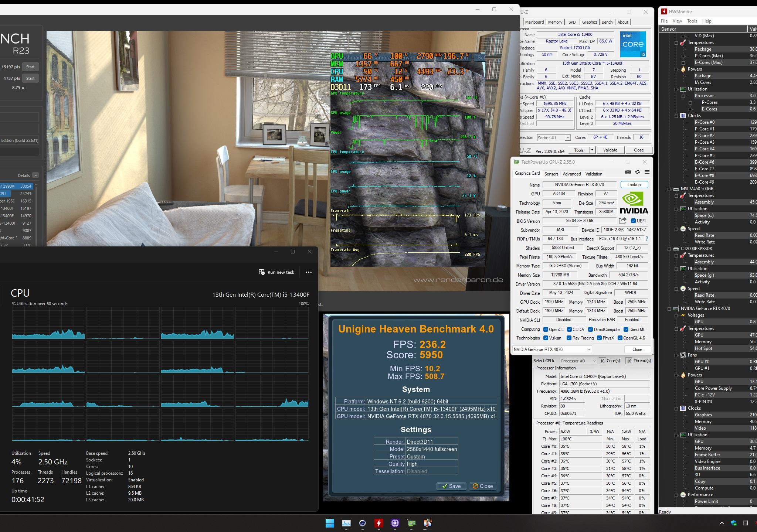Click Validate button in CPU-Z

[x=610, y=150]
